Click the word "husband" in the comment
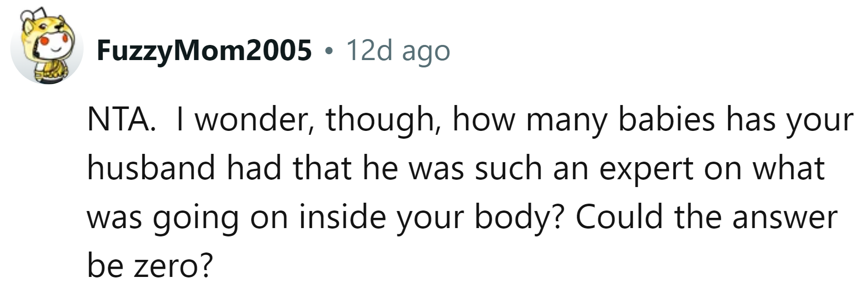 (x=151, y=168)
